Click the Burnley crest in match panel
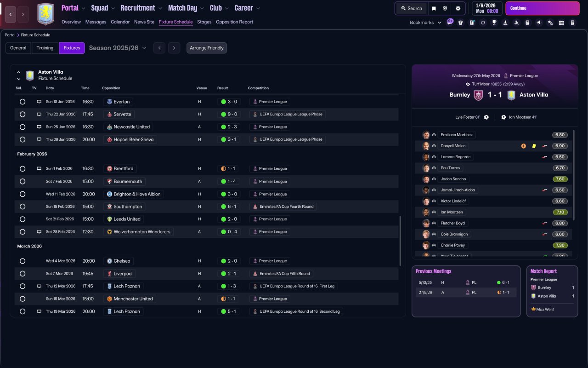This screenshot has width=588, height=368. tap(479, 95)
